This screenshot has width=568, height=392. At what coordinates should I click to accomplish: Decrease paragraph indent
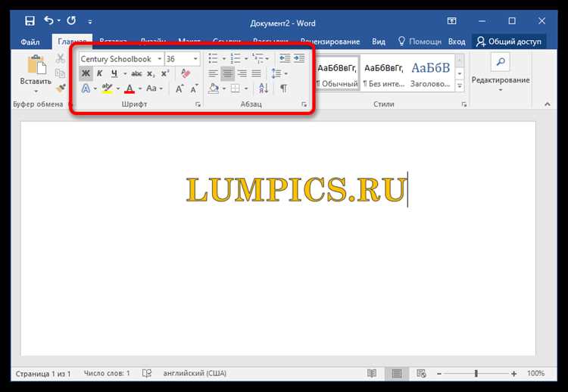(x=285, y=58)
